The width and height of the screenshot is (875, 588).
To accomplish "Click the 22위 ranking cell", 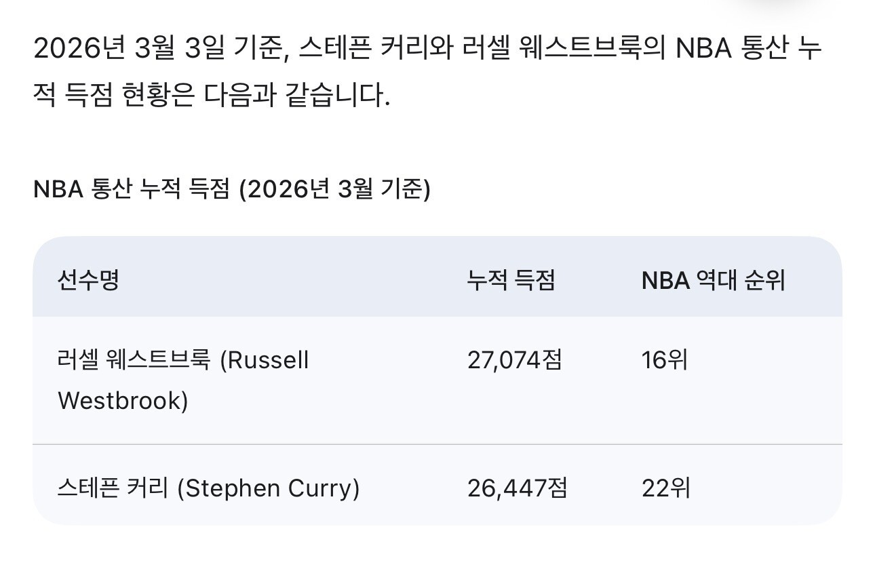I will [665, 488].
